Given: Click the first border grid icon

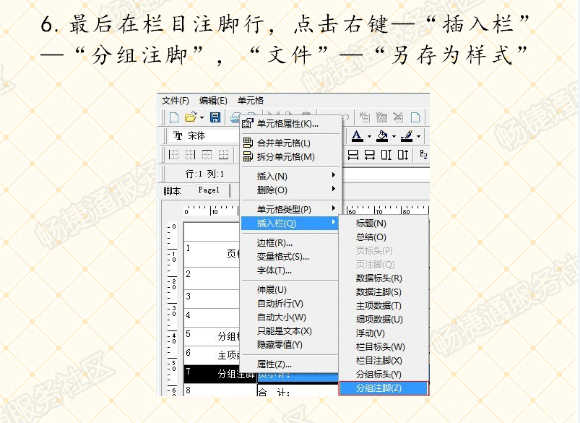Looking at the screenshot, I should tap(173, 155).
